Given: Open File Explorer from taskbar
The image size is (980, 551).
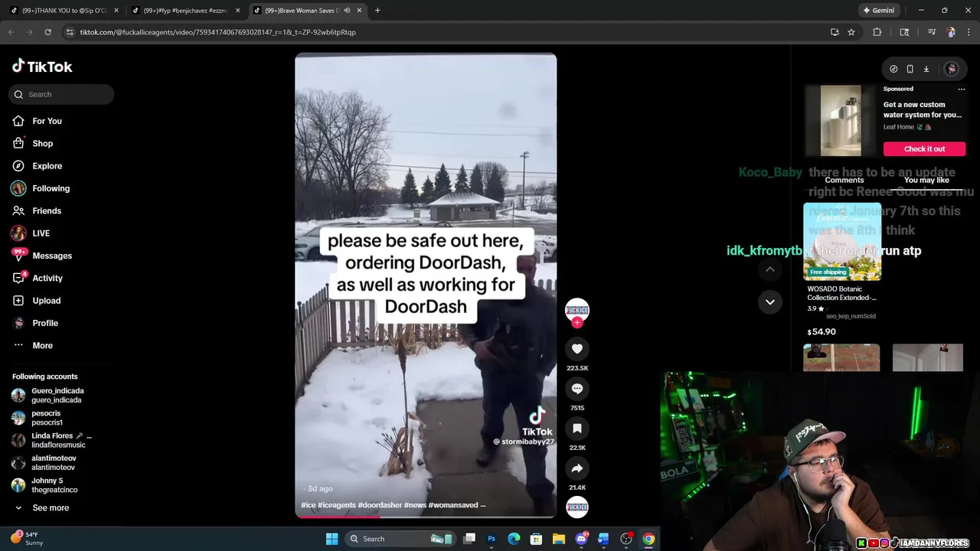Looking at the screenshot, I should pos(559,539).
